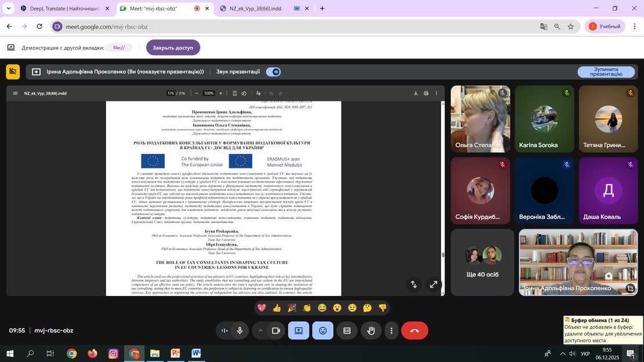Raise hand in the meeting

pos(371,330)
